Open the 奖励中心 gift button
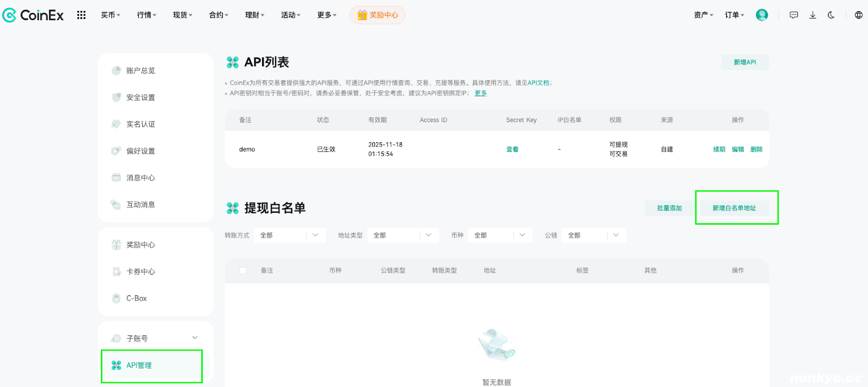The height and width of the screenshot is (387, 868). [378, 15]
